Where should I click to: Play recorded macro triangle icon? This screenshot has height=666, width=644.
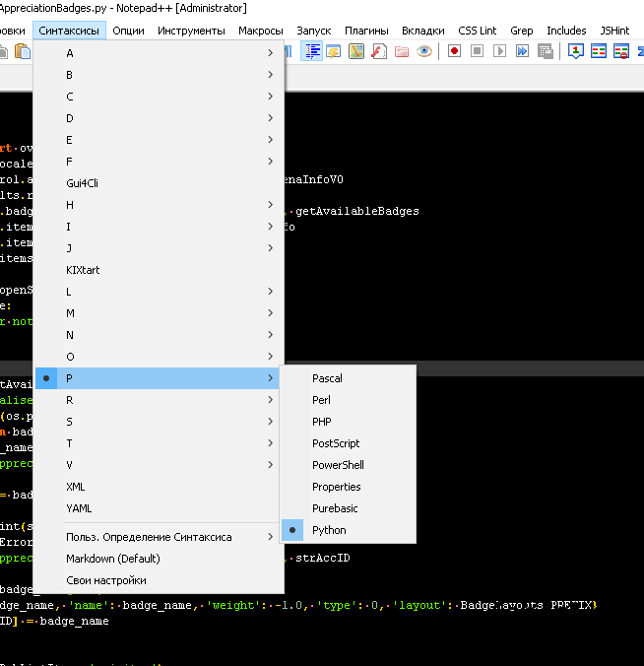[x=499, y=51]
